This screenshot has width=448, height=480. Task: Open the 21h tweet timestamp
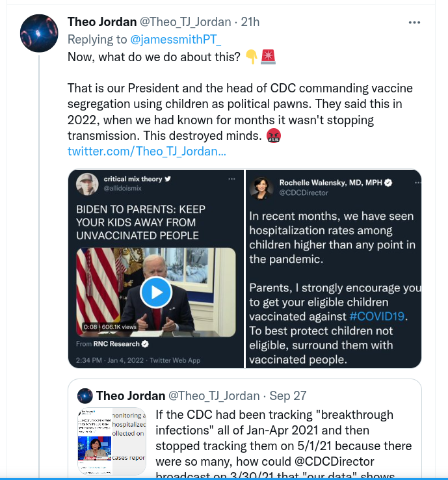[x=250, y=22]
